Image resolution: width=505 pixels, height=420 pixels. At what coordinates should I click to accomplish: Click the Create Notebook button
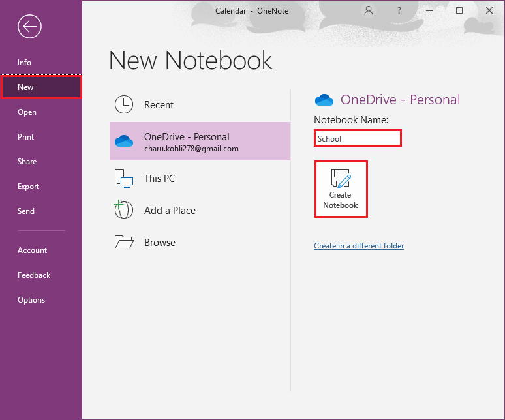tap(341, 189)
